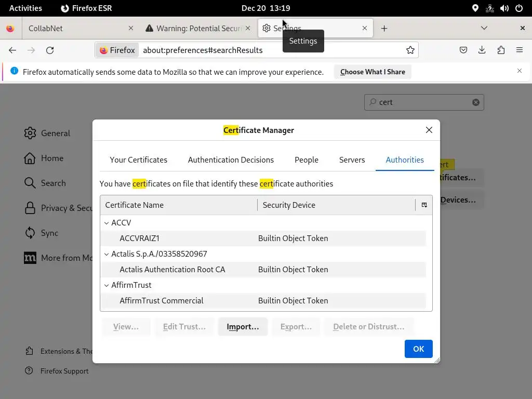532x399 pixels.
Task: Open the Pocket save icon
Action: point(463,50)
